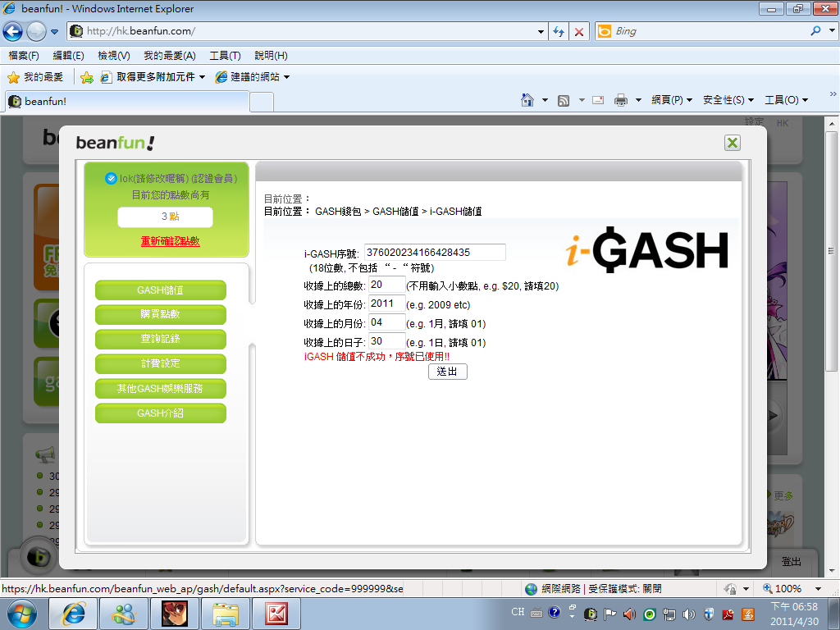Refresh the page using the address bar icon
The image size is (840, 630).
pos(559,31)
